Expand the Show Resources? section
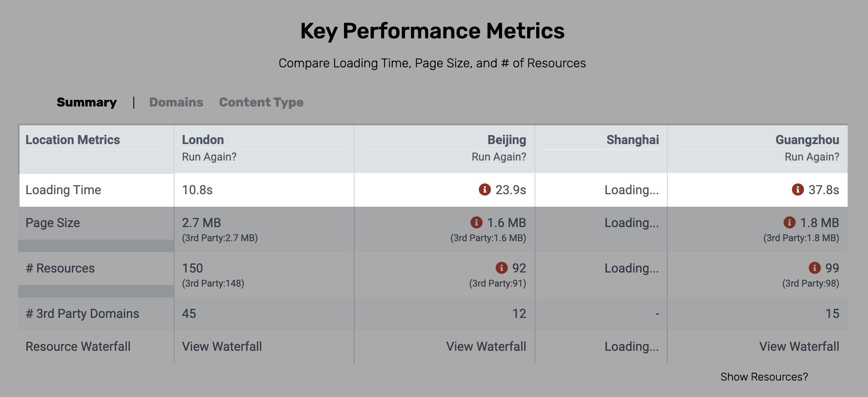Viewport: 868px width, 397px height. 764,377
